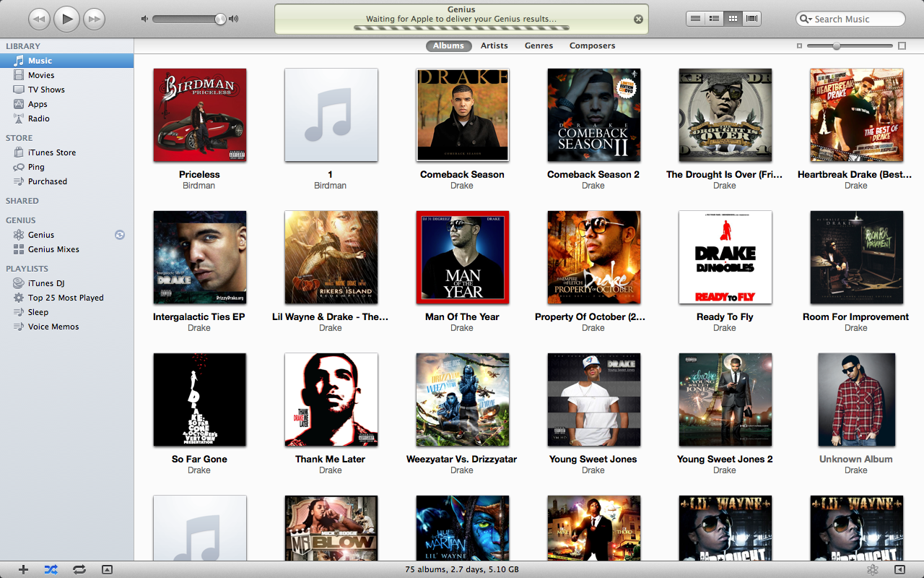This screenshot has width=924, height=578.
Task: Toggle repeat mode
Action: click(79, 569)
